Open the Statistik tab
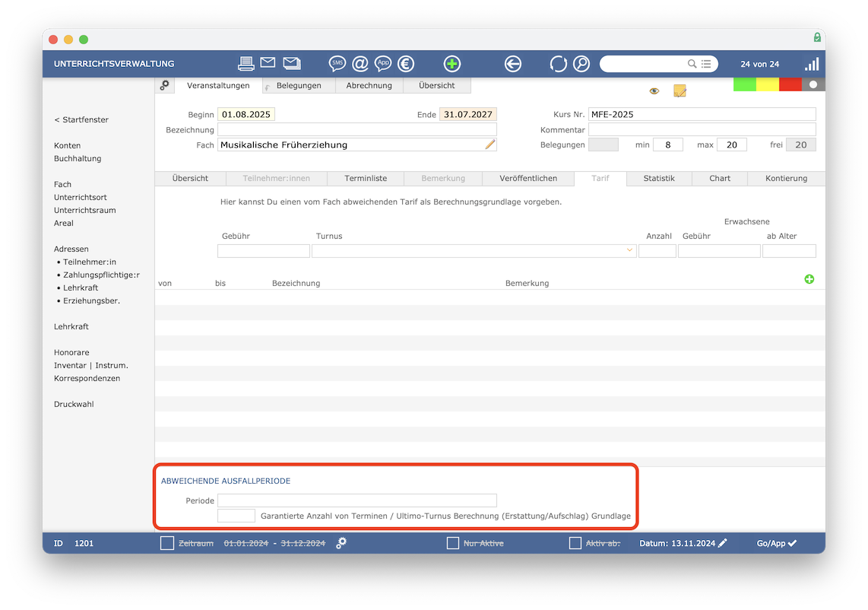This screenshot has width=868, height=610. click(x=659, y=179)
